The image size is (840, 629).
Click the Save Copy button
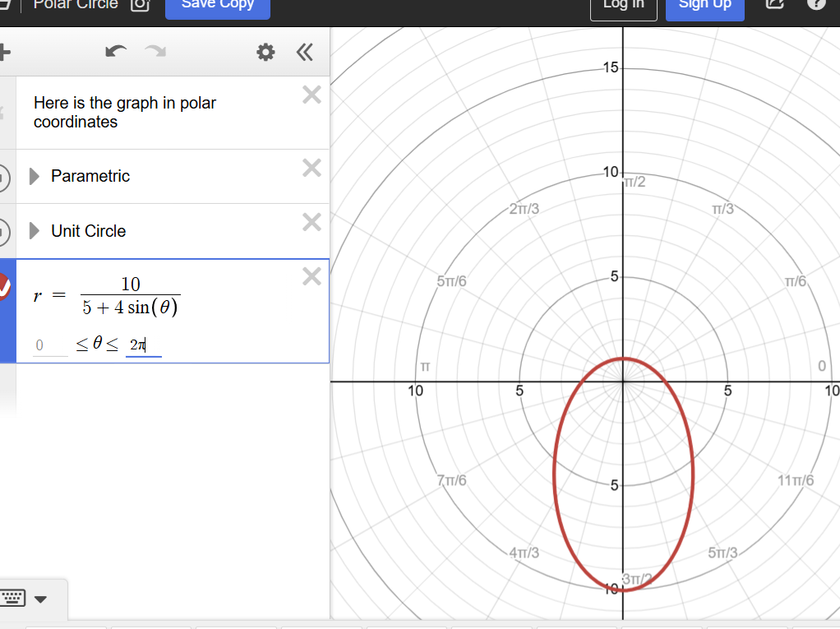217,5
